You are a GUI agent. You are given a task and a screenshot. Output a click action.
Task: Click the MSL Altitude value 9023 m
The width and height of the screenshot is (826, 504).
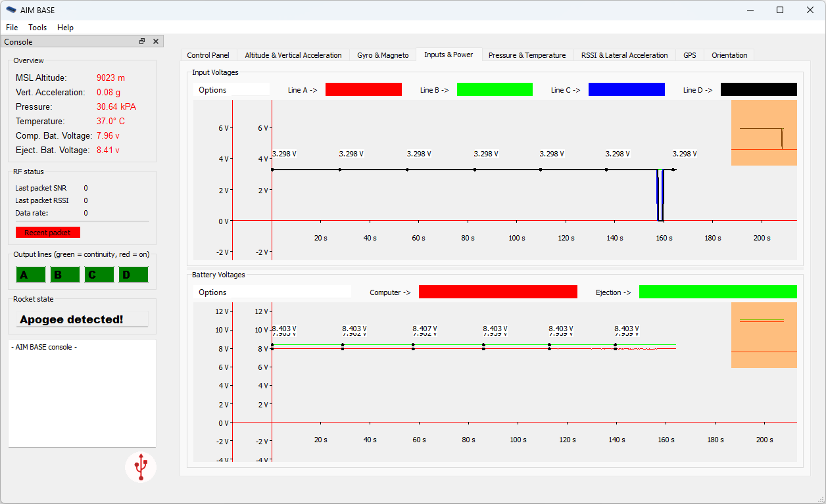tap(110, 78)
